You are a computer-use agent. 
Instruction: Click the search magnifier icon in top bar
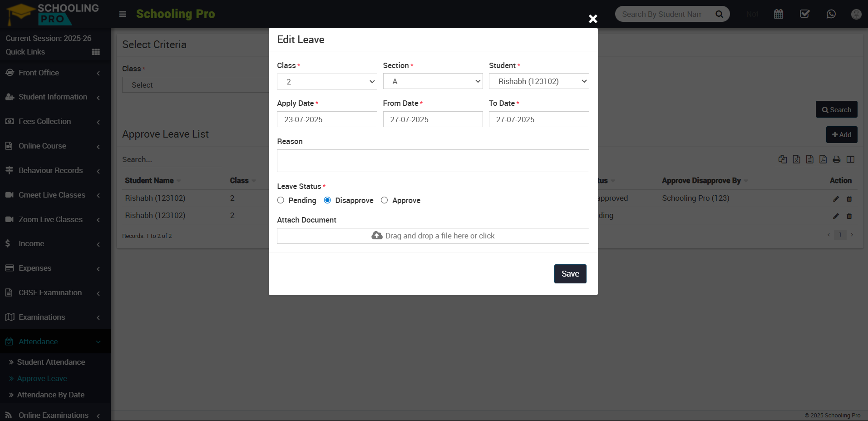pyautogui.click(x=719, y=14)
